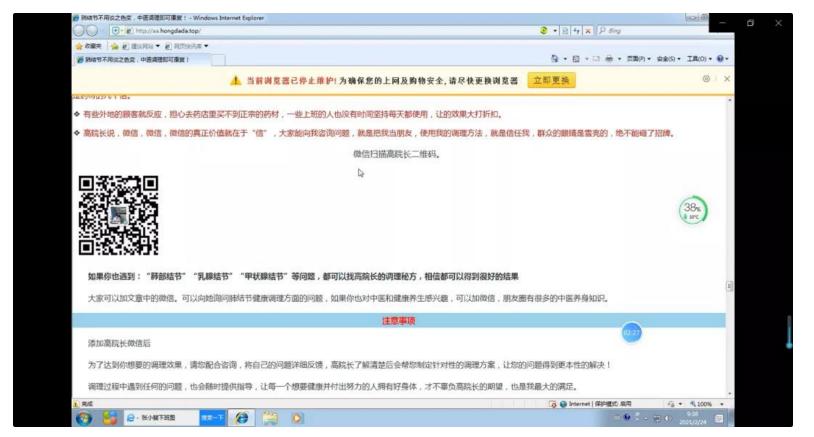This screenshot has height=437, width=814.
Task: Open the Favorites (收藏夹) star button
Action: tap(88, 46)
